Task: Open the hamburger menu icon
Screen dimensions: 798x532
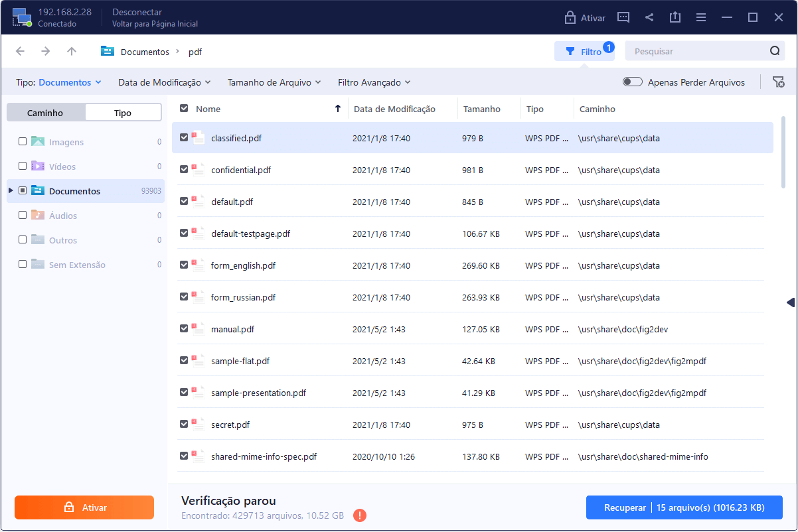Action: click(x=701, y=18)
